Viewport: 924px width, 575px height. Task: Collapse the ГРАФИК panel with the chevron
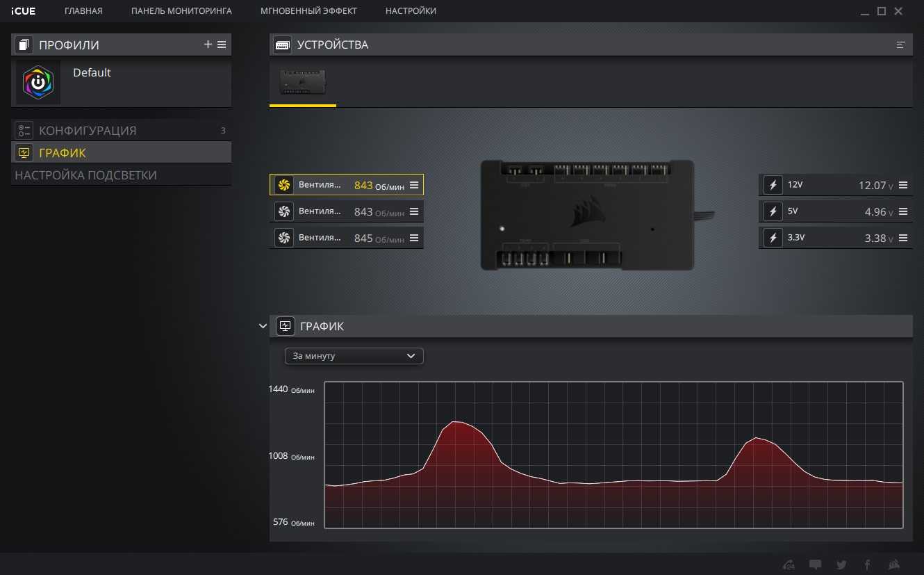point(263,325)
